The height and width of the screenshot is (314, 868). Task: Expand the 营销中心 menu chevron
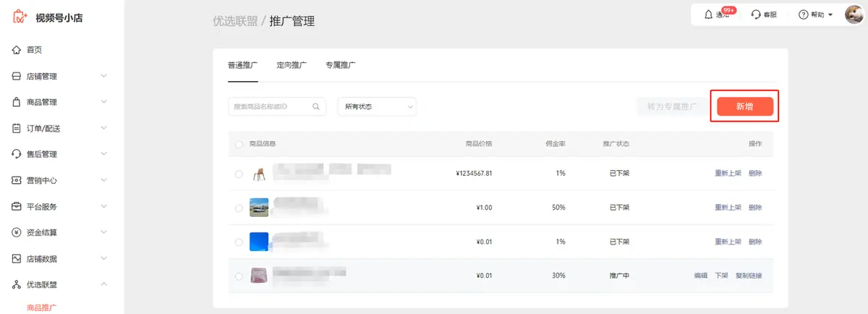(104, 180)
